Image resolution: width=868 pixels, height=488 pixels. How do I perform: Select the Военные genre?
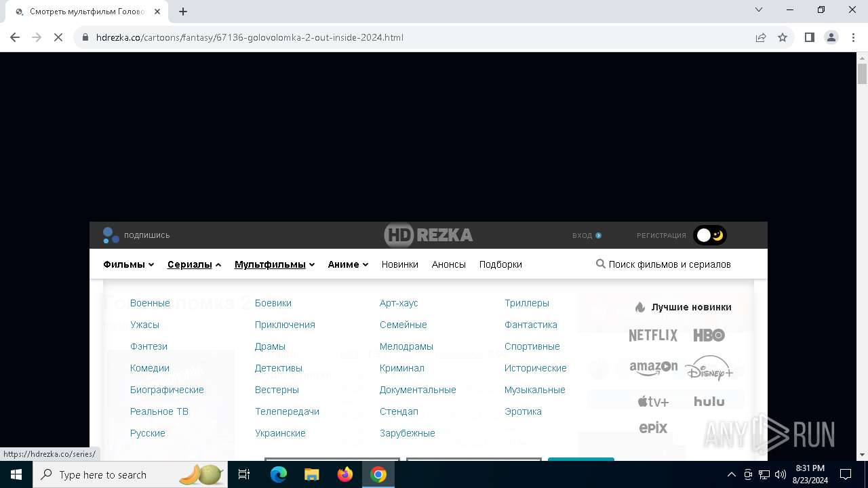click(150, 303)
